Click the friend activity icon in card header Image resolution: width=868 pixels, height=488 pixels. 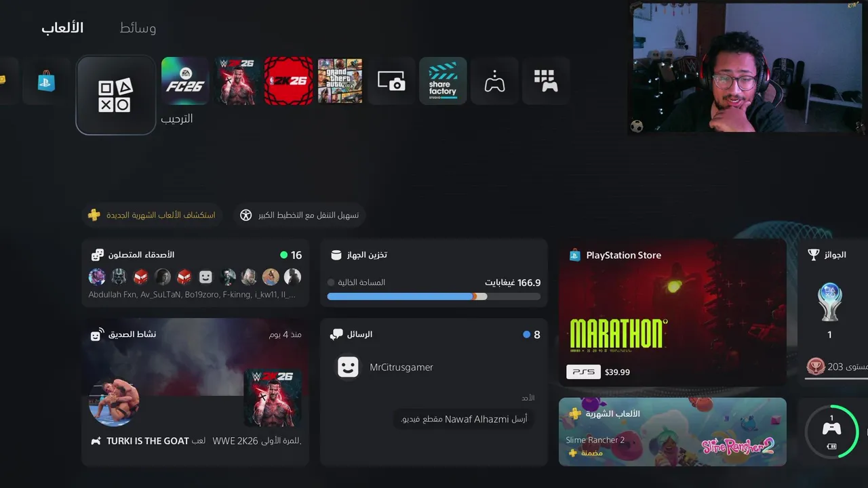(x=96, y=334)
